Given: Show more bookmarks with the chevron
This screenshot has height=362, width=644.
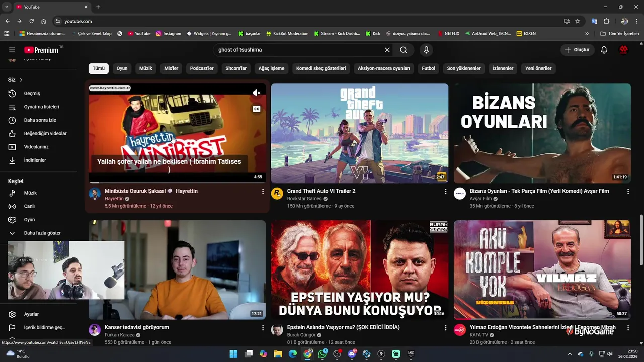Looking at the screenshot, I should pyautogui.click(x=587, y=34).
